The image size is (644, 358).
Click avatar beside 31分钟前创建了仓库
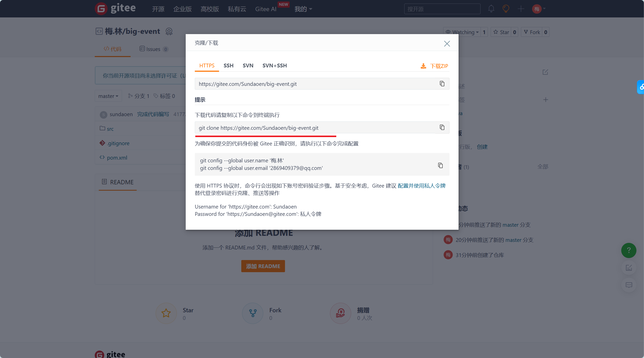point(448,255)
